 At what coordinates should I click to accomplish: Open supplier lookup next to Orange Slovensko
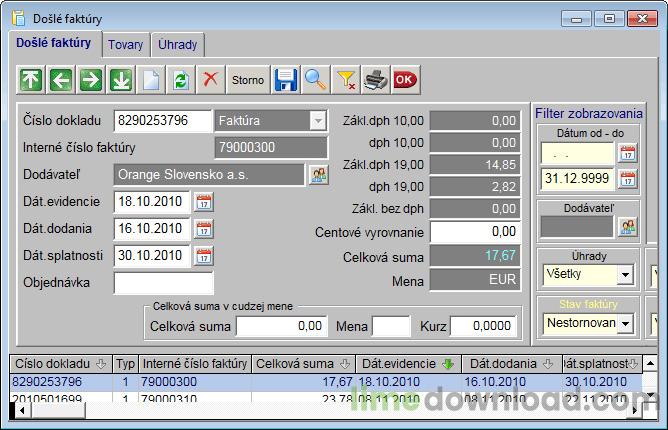coord(318,175)
